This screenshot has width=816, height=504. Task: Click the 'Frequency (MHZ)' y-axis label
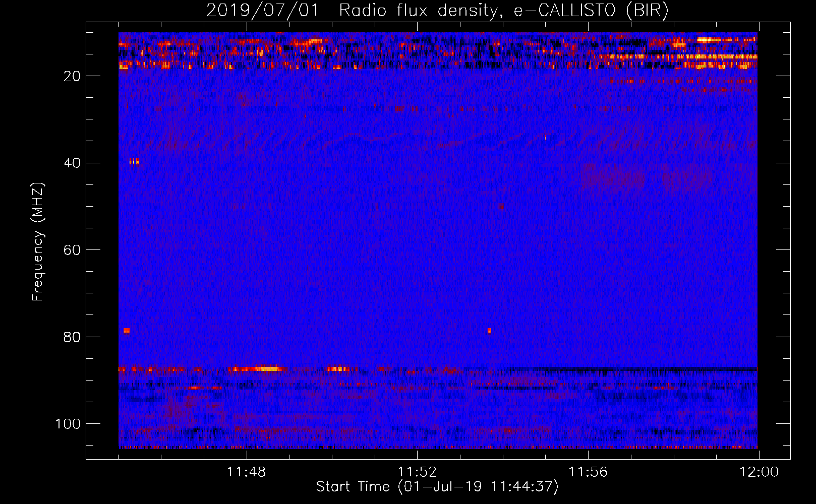coord(38,242)
